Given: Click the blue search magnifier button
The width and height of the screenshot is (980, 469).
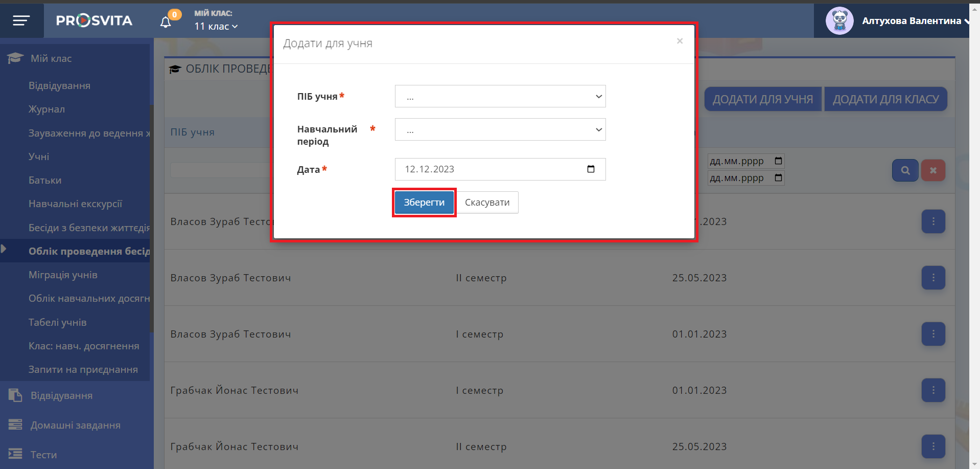Looking at the screenshot, I should point(905,170).
